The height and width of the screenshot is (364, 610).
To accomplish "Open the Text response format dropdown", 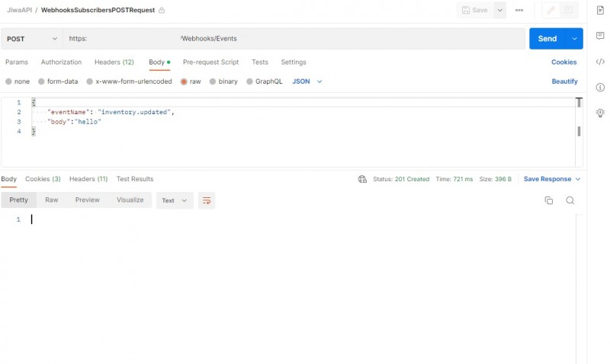I will click(175, 200).
